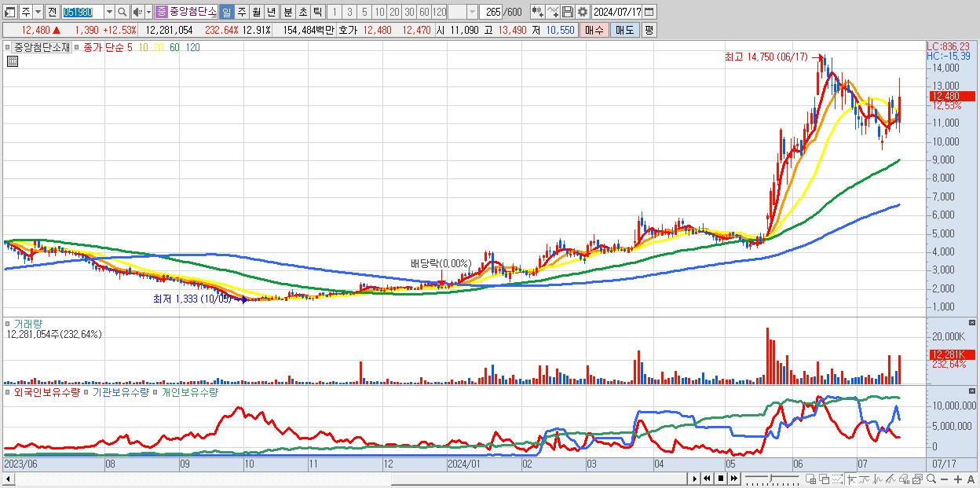Toggle the 분 (minute) period button
Screen dimensions: 980x488
[287, 12]
